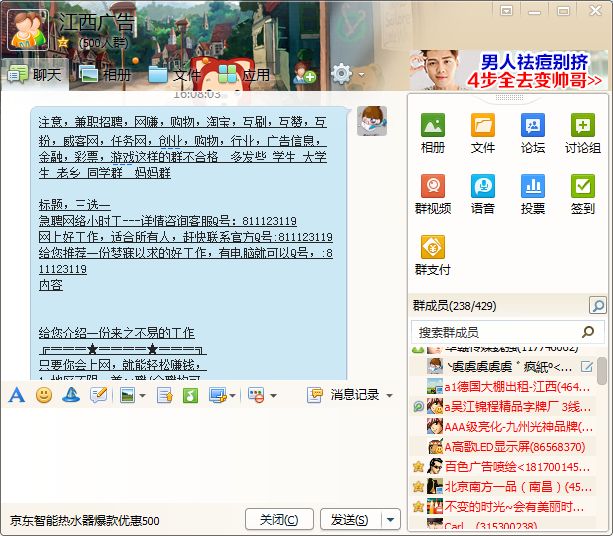Click message line 急聘网络小时工
Image resolution: width=613 pixels, height=536 pixels.
click(x=168, y=221)
